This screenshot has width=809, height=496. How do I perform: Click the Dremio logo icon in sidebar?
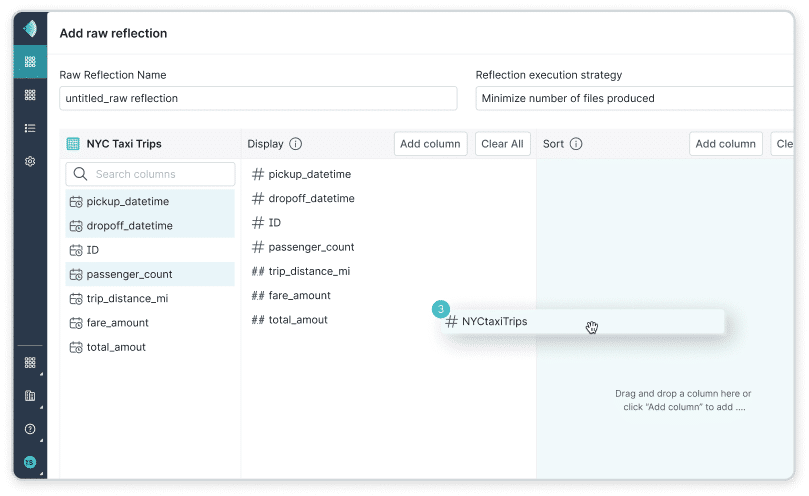pos(30,28)
